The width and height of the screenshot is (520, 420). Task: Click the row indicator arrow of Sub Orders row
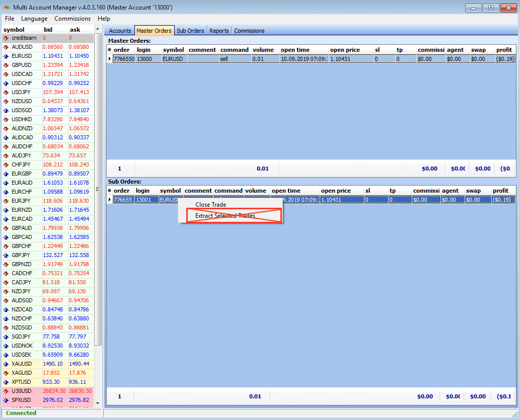(110, 200)
